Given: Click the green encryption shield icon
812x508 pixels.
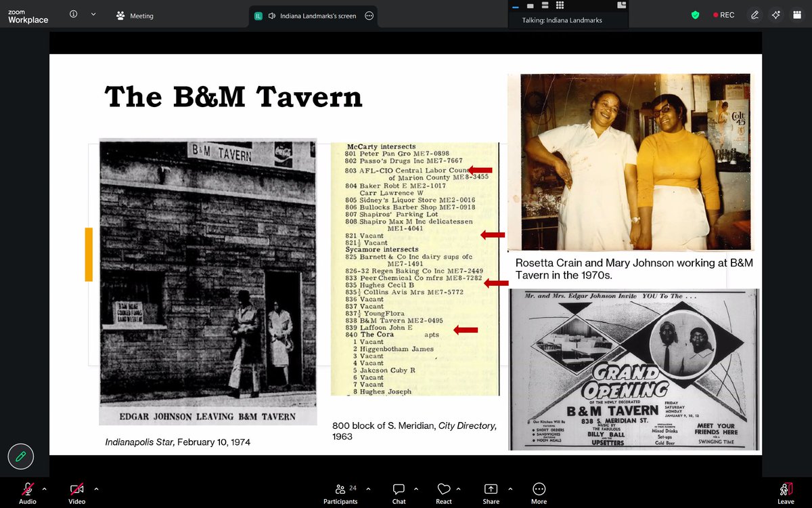Looking at the screenshot, I should (x=695, y=15).
